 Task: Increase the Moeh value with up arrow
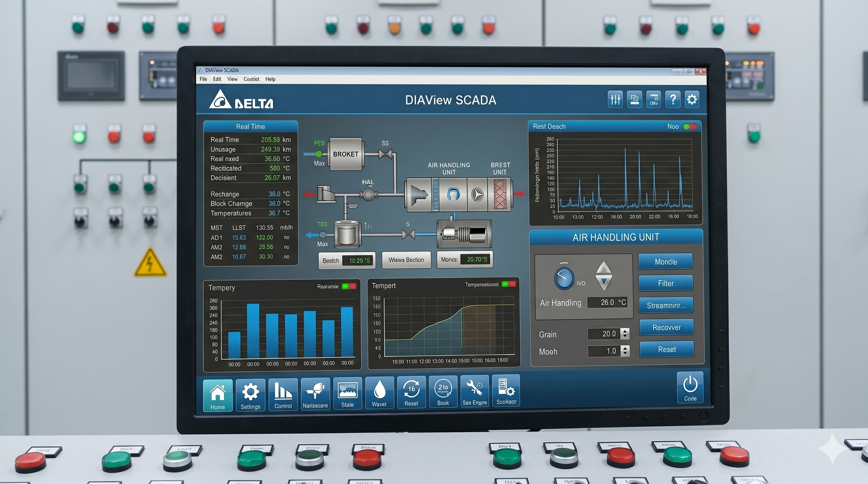[x=625, y=348]
